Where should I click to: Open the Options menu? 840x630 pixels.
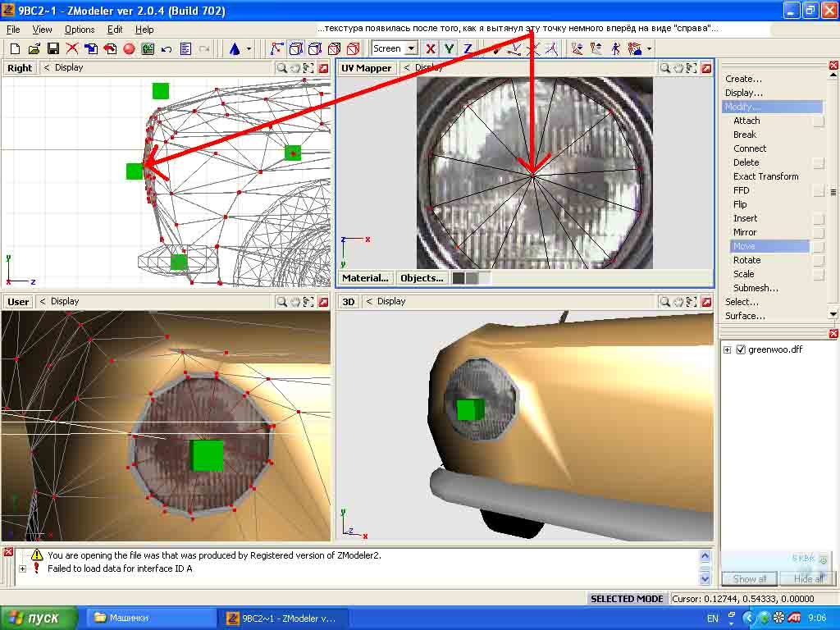(x=80, y=30)
